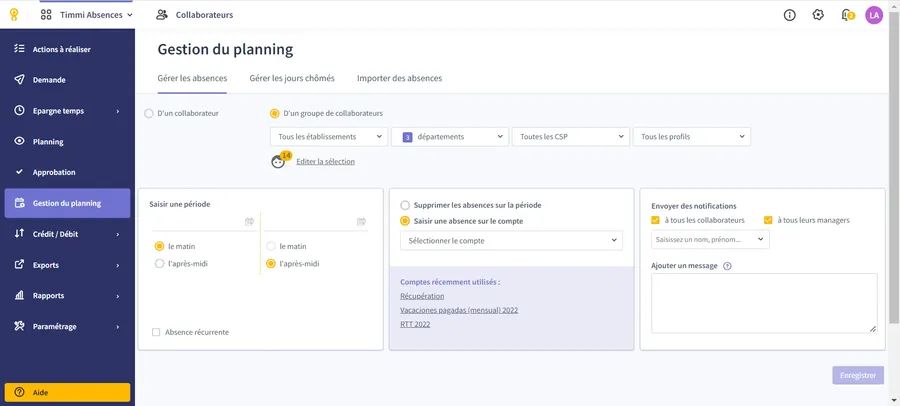Screen dimensions: 900x406
Task: Click the end date calendar icon
Action: 361,221
